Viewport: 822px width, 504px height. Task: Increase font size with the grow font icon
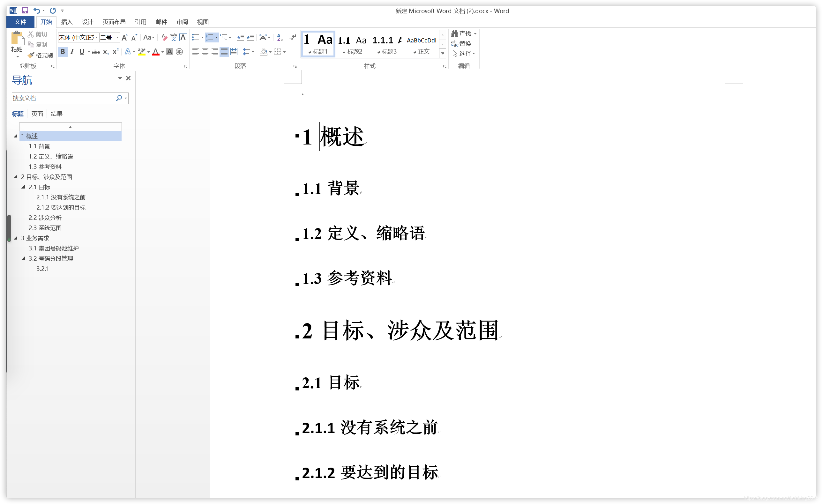pos(124,37)
